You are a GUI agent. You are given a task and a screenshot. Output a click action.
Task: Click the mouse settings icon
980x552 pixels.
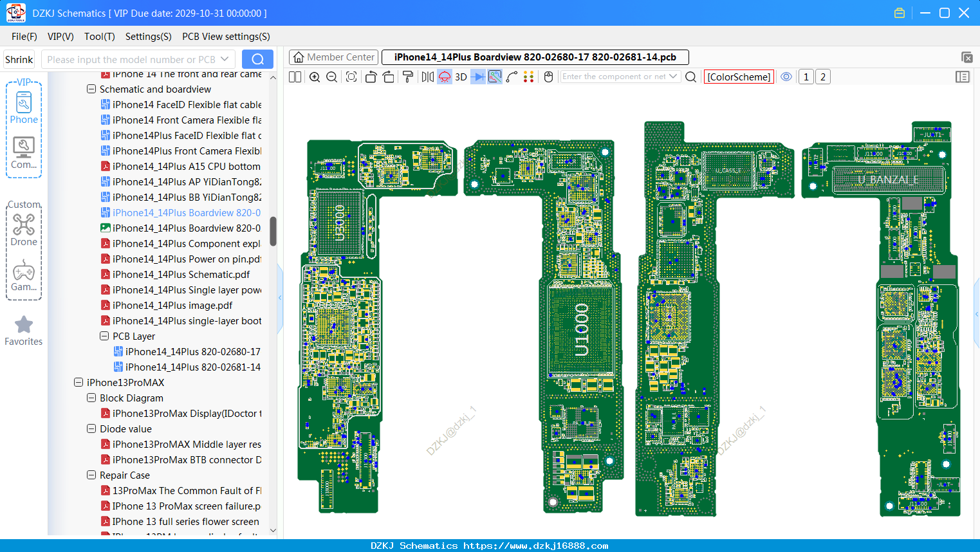click(x=549, y=77)
